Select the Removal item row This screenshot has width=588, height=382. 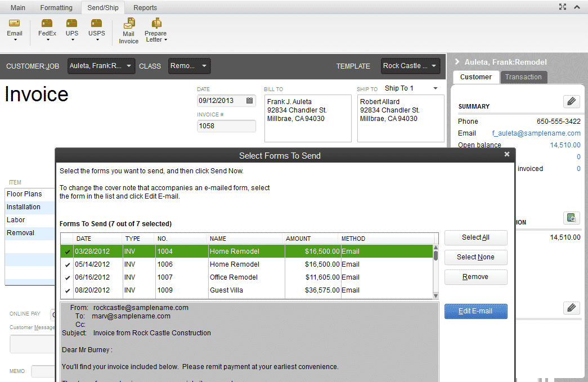[x=30, y=233]
